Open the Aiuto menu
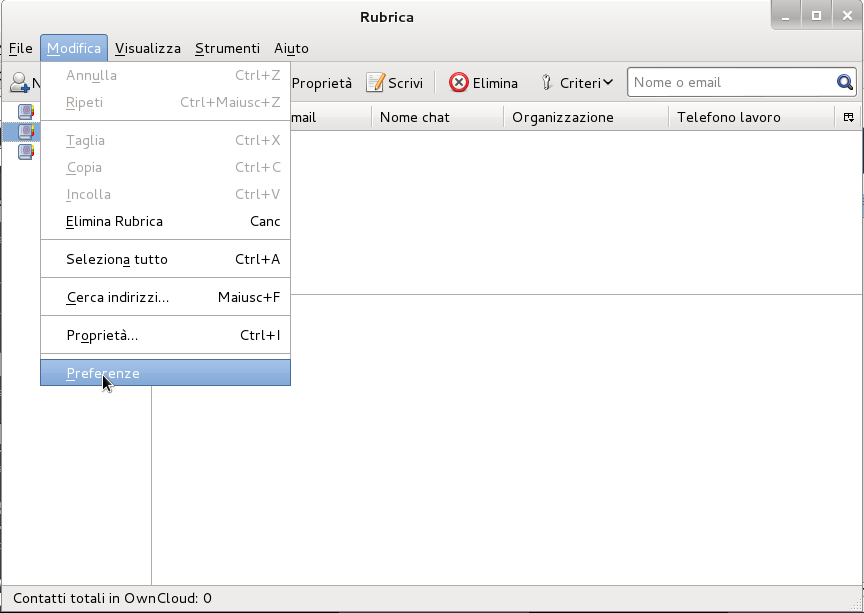 291,48
